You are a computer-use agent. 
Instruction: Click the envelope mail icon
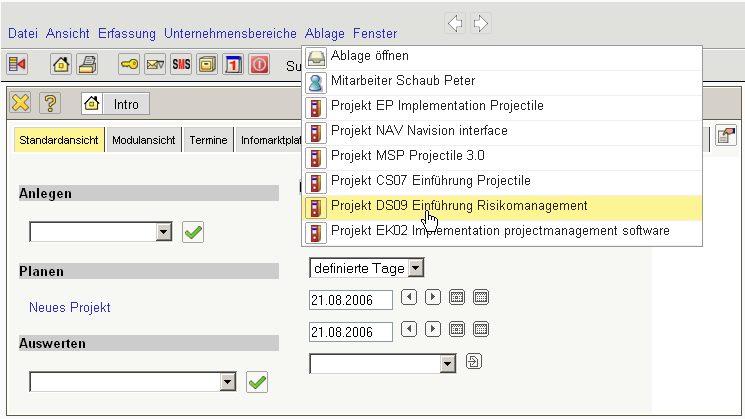coord(155,65)
